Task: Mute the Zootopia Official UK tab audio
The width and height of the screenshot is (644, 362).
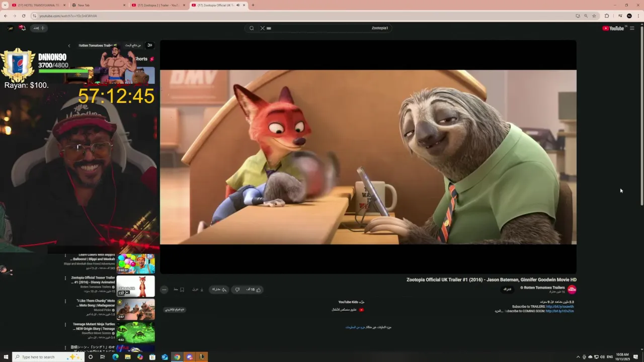Action: click(x=238, y=5)
